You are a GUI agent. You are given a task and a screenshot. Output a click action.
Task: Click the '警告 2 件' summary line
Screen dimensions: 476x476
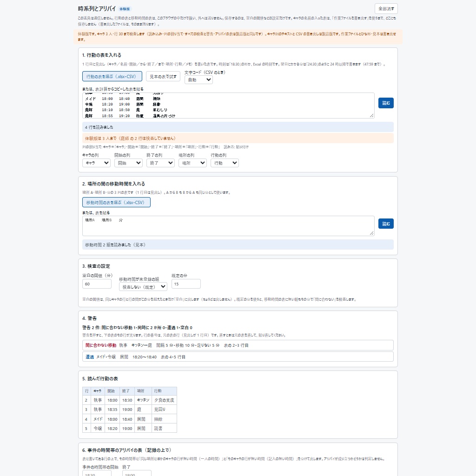pyautogui.click(x=137, y=328)
